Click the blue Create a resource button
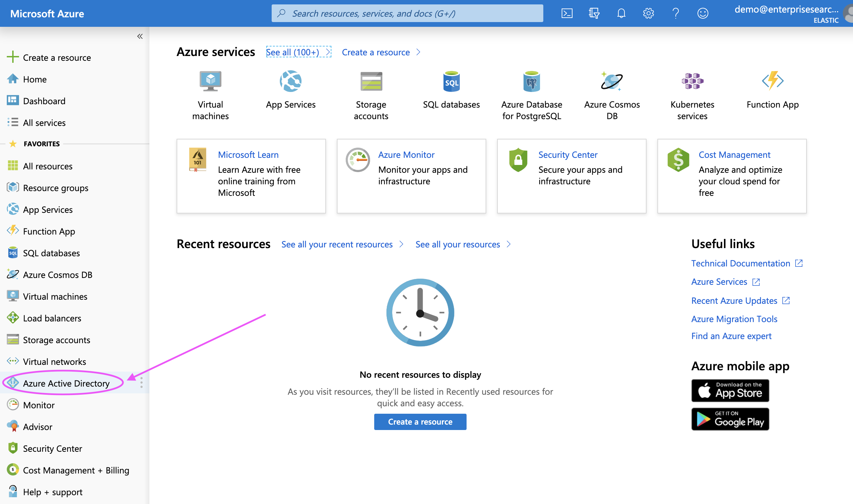 [420, 422]
